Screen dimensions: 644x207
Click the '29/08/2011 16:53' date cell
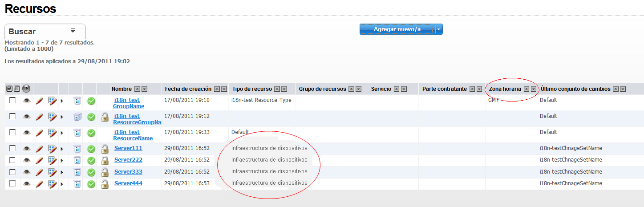187,183
